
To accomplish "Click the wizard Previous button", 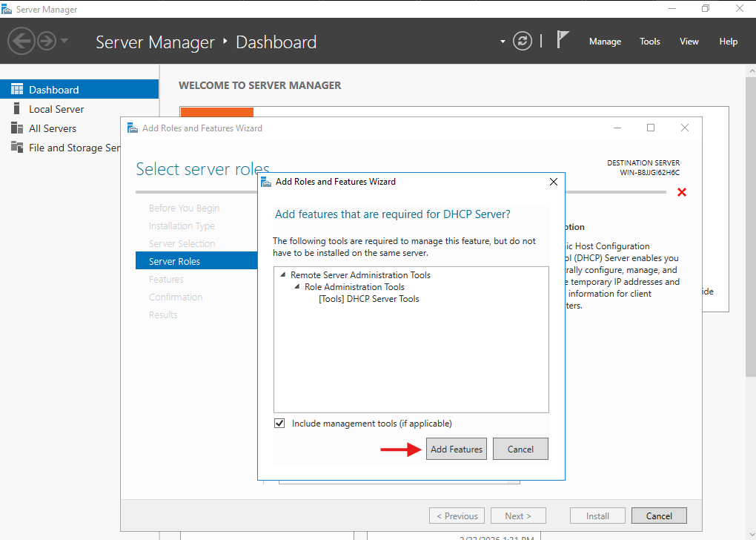I will [457, 516].
